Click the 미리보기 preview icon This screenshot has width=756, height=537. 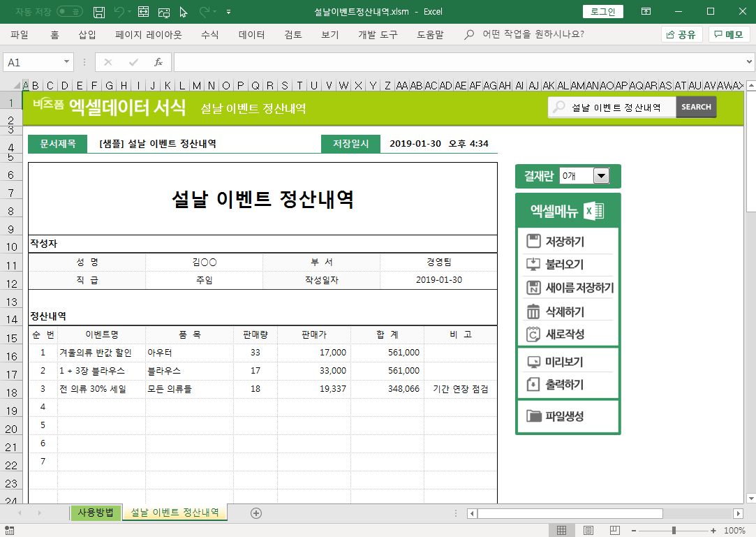coord(533,362)
